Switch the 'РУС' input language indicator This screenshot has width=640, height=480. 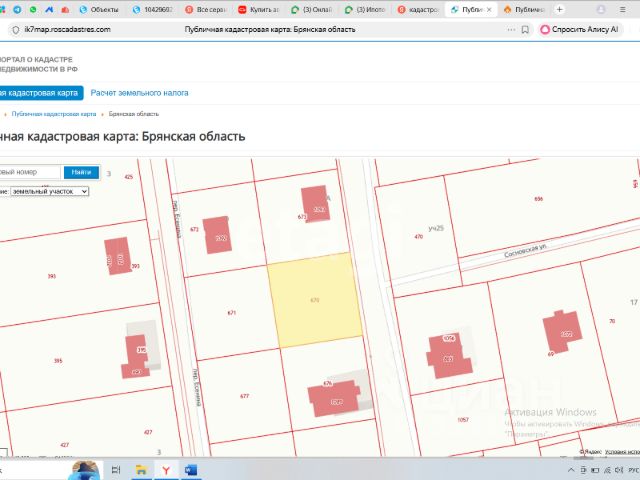633,470
